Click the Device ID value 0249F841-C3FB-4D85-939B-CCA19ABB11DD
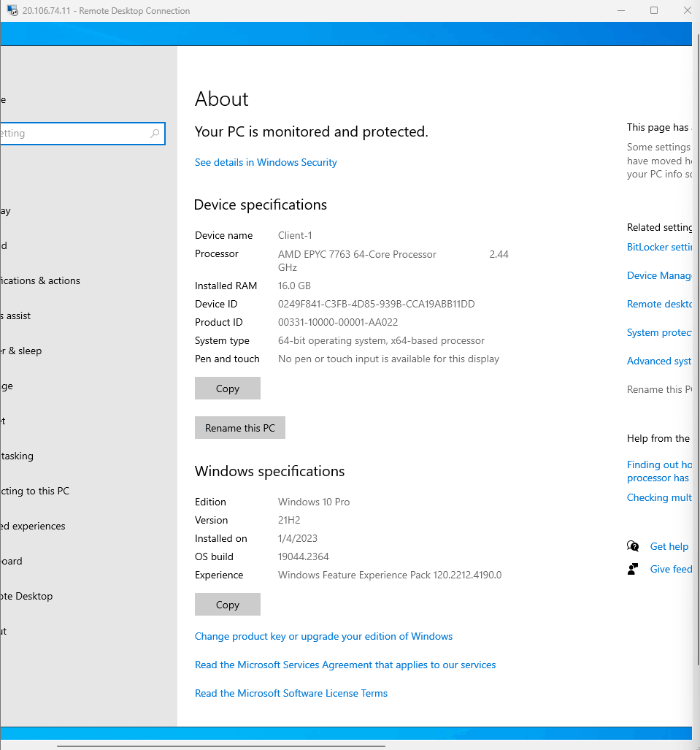The image size is (700, 750). (377, 304)
